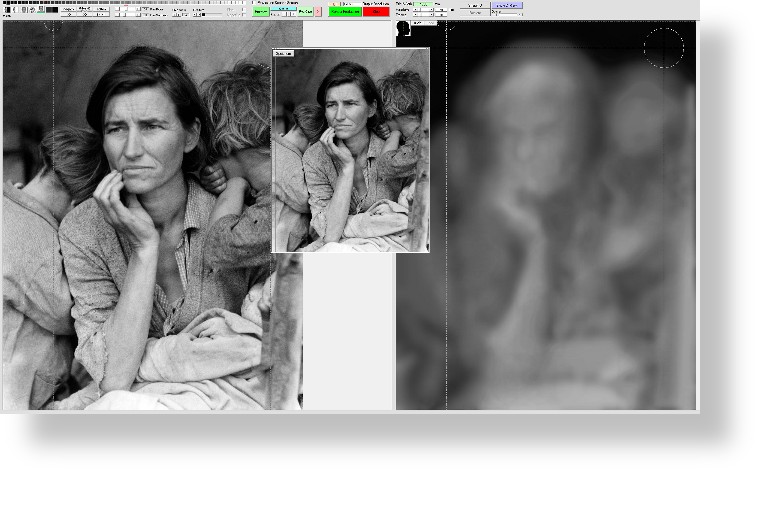781x517 pixels.
Task: Click the small green button left of the cyan field
Action: [261, 12]
